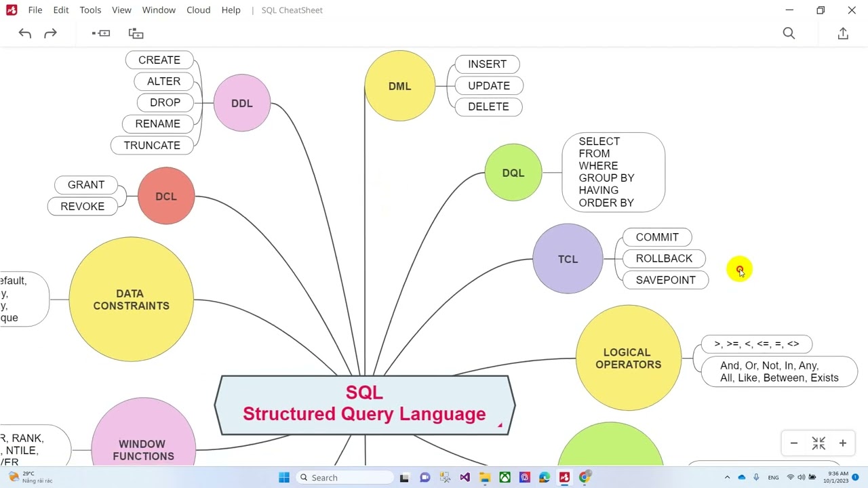
Task: Click the Redo arrow in the toolbar
Action: (50, 33)
